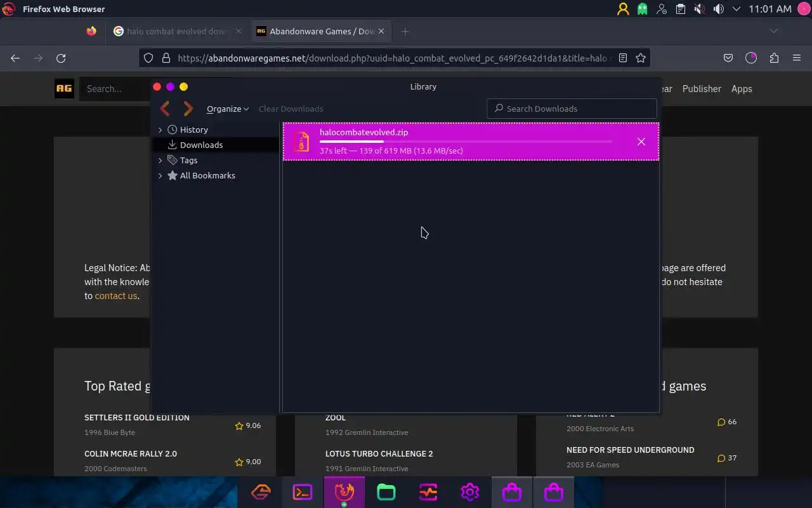Open the Settings gear in the dock
Viewport: 812px width, 508px height.
point(470,492)
